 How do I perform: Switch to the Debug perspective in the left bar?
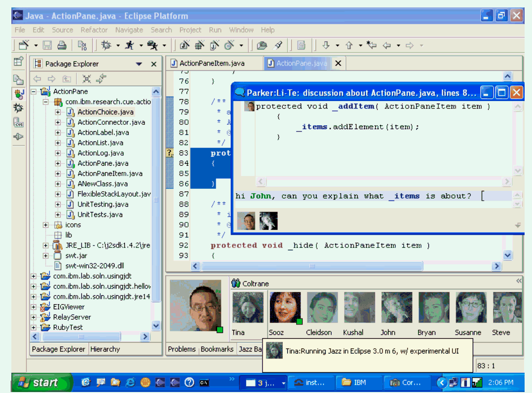pyautogui.click(x=18, y=107)
